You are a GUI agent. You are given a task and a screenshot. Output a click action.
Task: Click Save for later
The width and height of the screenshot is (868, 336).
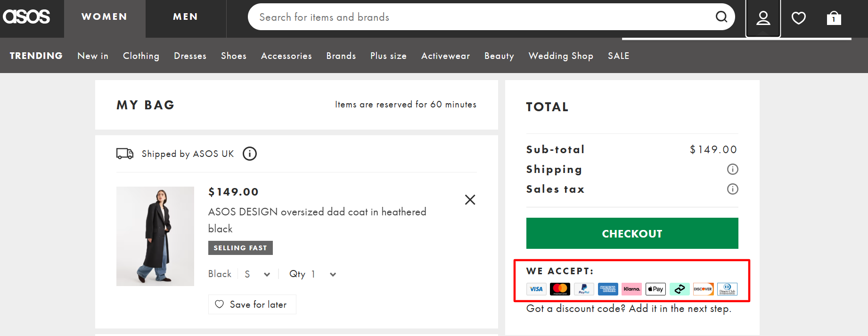[x=252, y=304]
